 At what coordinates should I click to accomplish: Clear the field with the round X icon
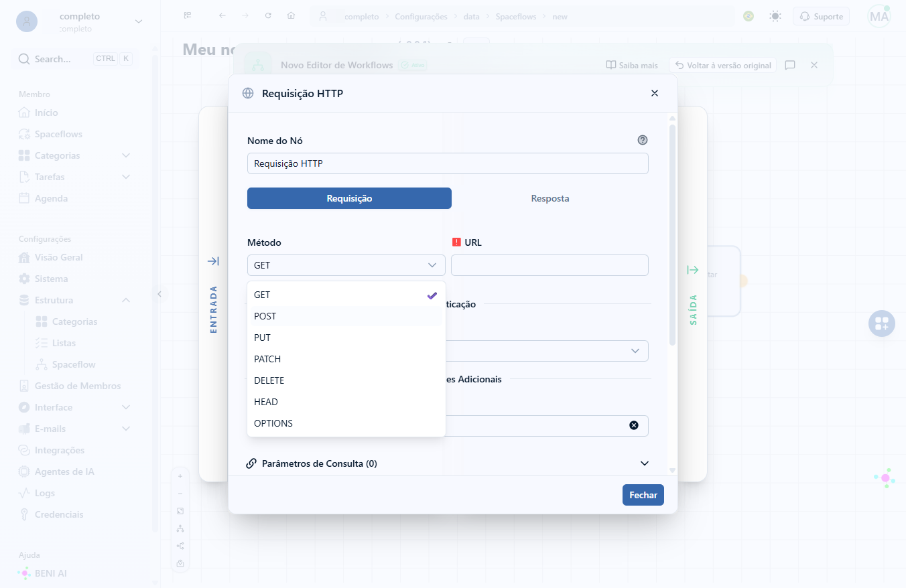click(634, 425)
